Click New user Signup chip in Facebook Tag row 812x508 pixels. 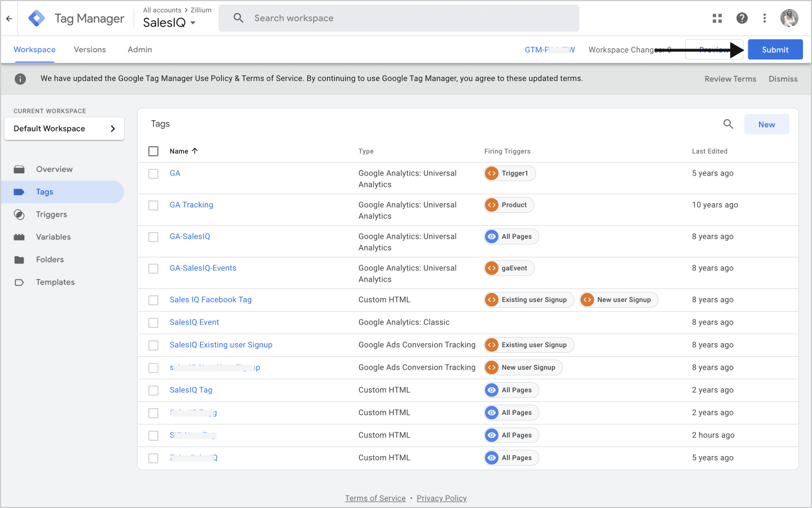click(x=619, y=300)
